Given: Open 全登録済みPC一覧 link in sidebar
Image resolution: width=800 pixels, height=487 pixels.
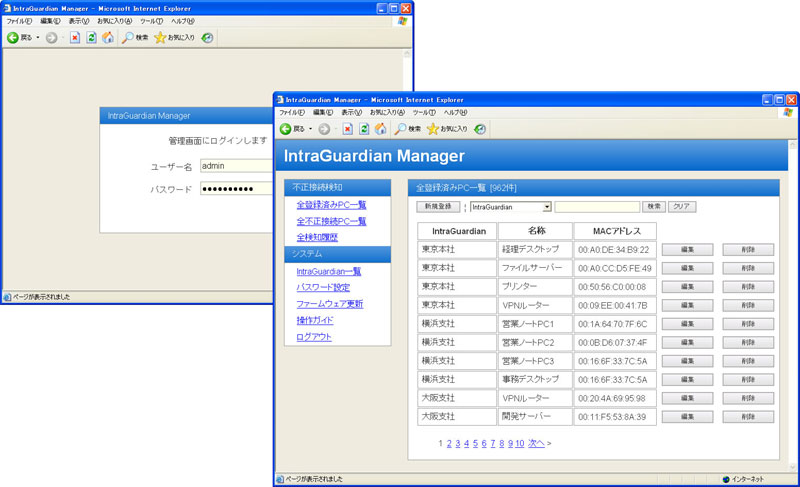Looking at the screenshot, I should coord(331,205).
